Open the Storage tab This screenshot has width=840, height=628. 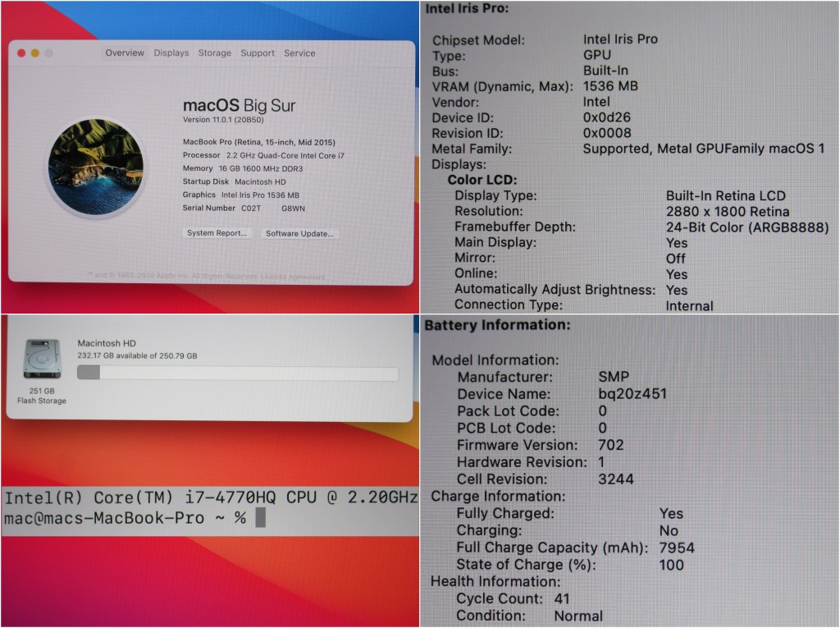214,53
